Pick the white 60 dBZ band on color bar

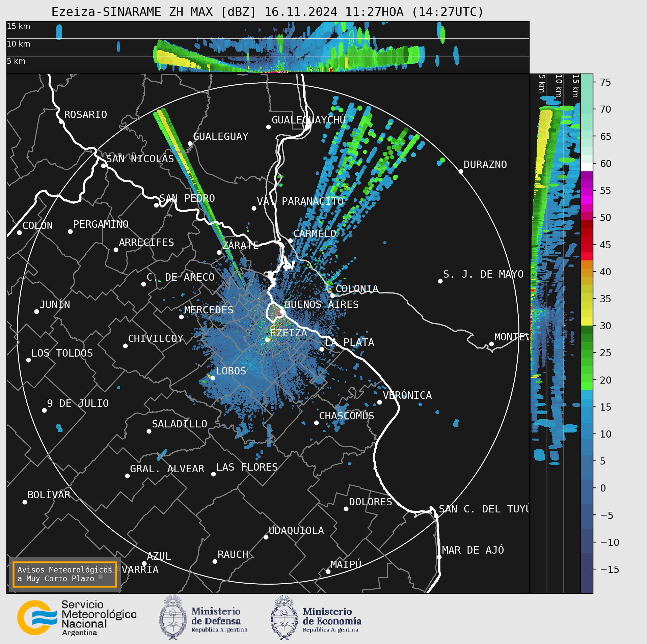pyautogui.click(x=587, y=167)
